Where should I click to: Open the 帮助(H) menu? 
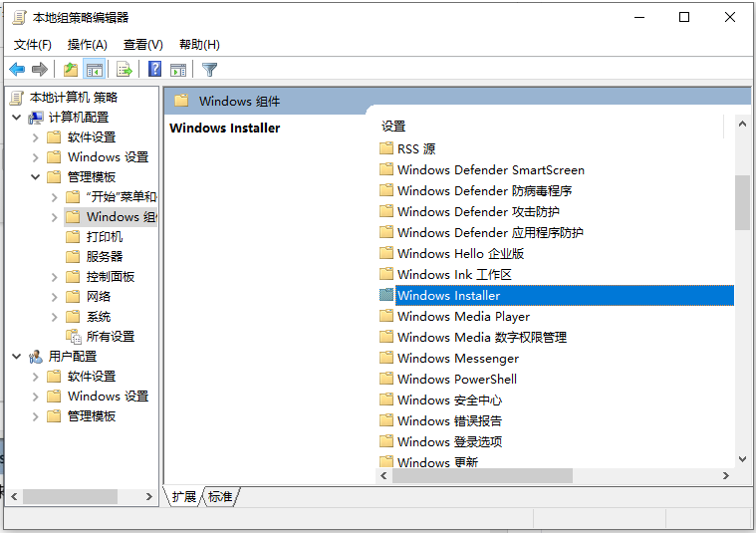click(x=199, y=45)
